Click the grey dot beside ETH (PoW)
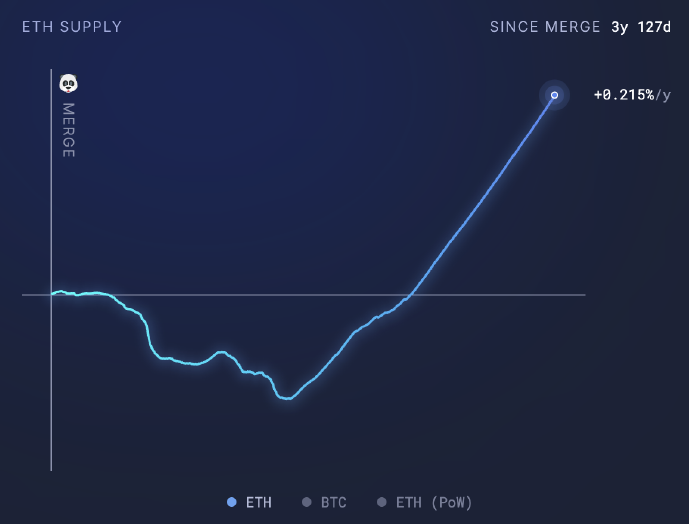This screenshot has height=524, width=689. [381, 502]
